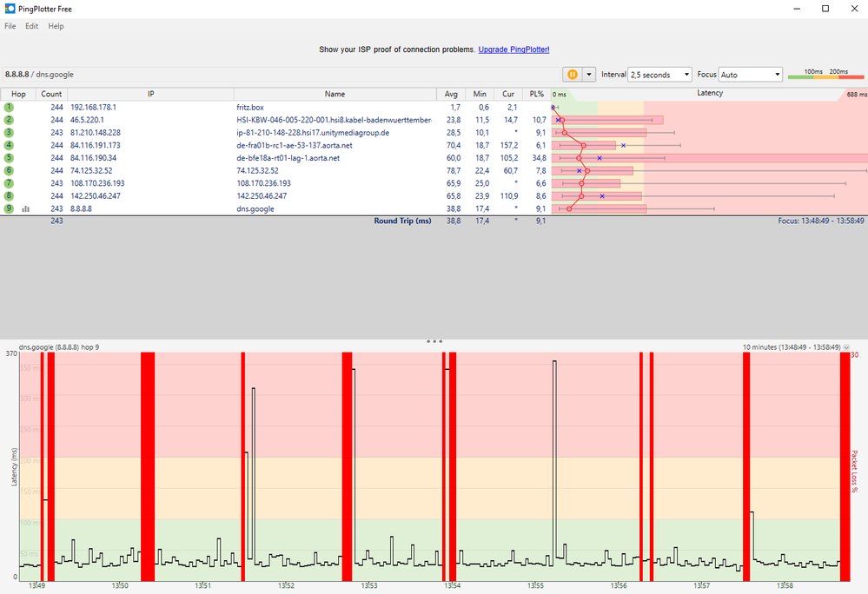This screenshot has width=868, height=594.
Task: Select hop 8 green circle icon
Action: coord(9,196)
